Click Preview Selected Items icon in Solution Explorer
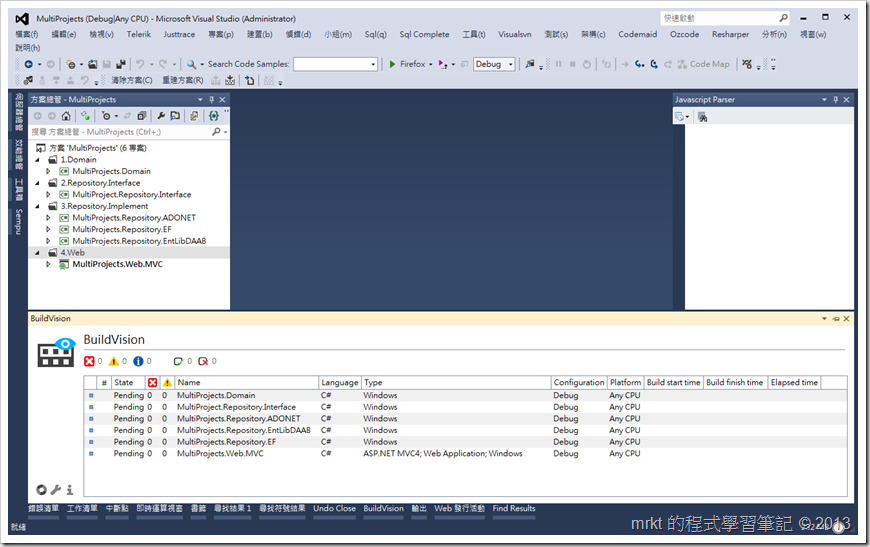The image size is (870, 547). (175, 116)
